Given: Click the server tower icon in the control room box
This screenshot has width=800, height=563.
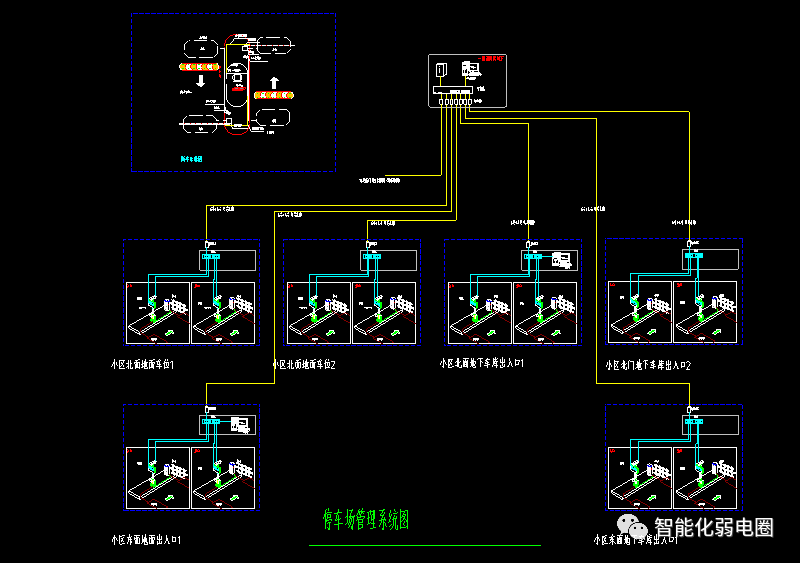Looking at the screenshot, I should click(441, 69).
